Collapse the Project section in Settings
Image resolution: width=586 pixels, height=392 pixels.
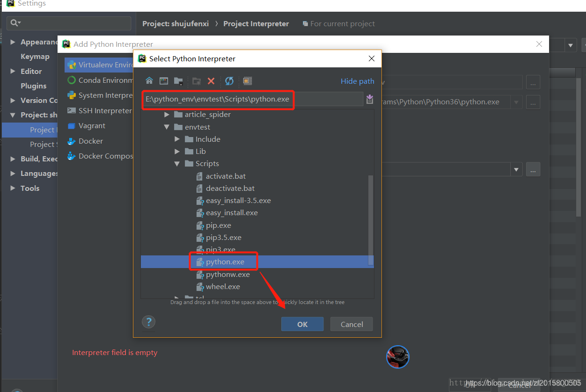point(13,115)
